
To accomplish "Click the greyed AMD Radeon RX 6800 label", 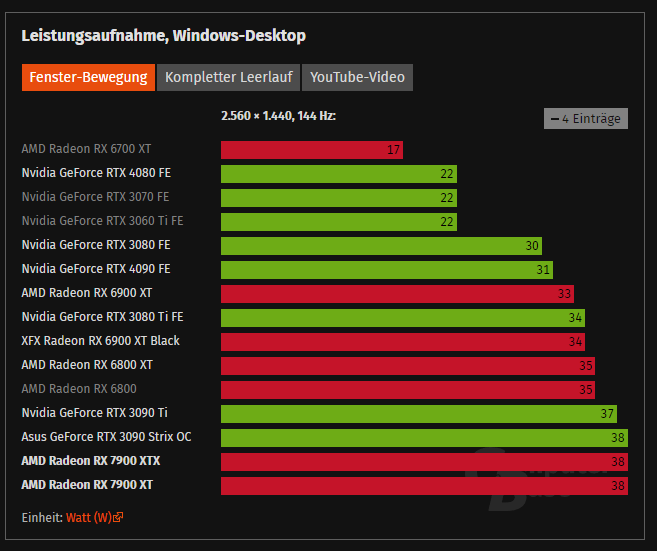I will coord(79,389).
